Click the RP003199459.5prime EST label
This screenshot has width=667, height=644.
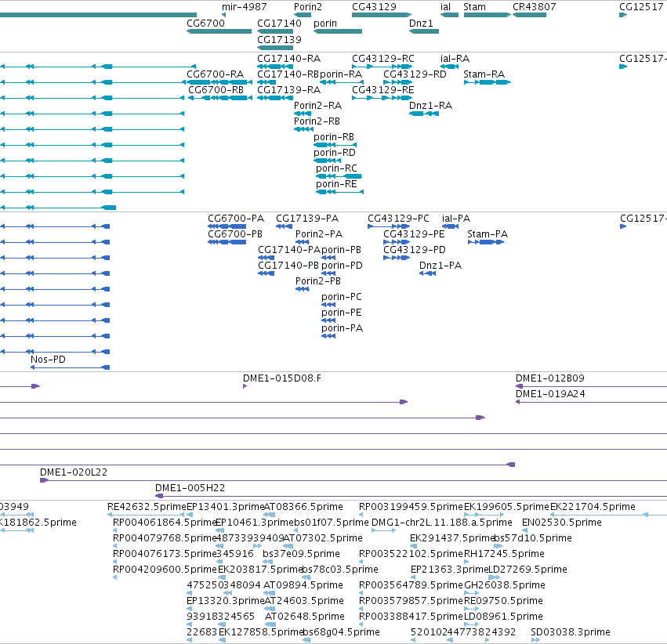pos(411,507)
